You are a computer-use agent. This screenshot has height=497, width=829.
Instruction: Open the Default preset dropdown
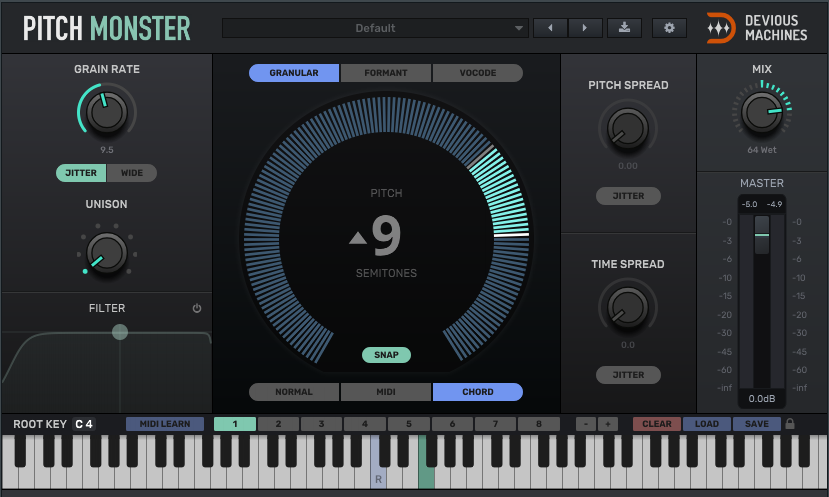(376, 28)
